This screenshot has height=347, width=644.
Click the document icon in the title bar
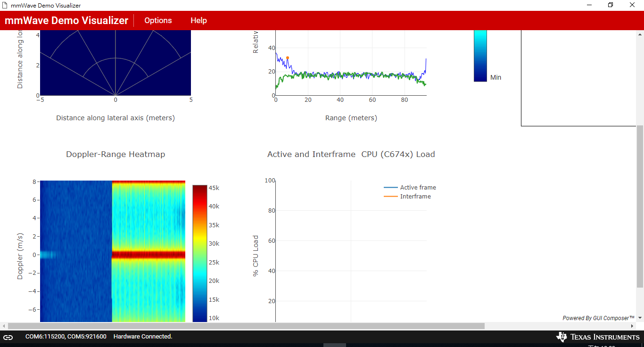coord(5,5)
